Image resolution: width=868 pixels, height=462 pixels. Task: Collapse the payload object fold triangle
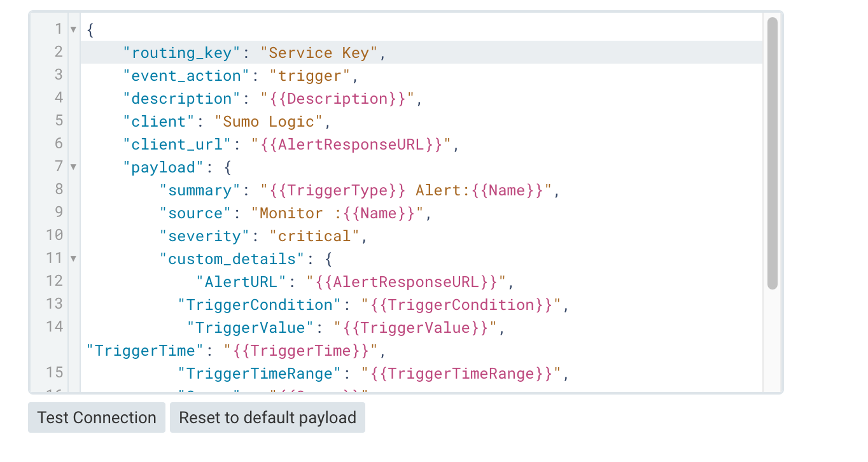coord(73,167)
